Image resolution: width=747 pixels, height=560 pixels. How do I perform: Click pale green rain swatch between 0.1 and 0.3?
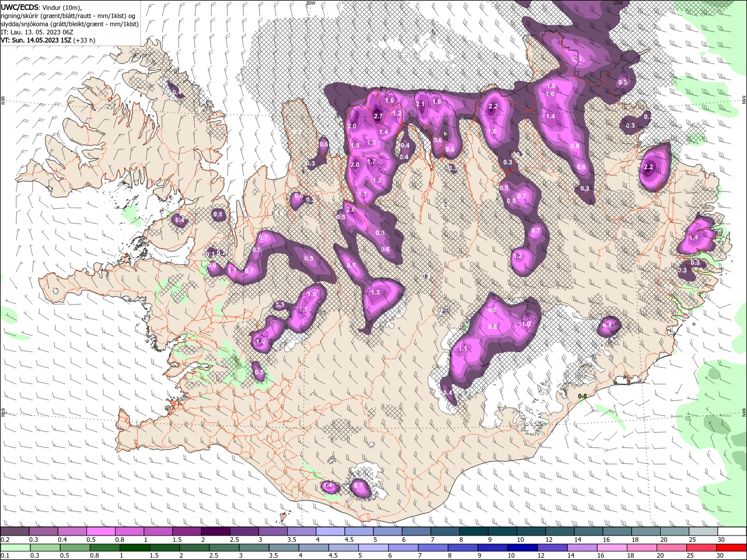coord(15,548)
